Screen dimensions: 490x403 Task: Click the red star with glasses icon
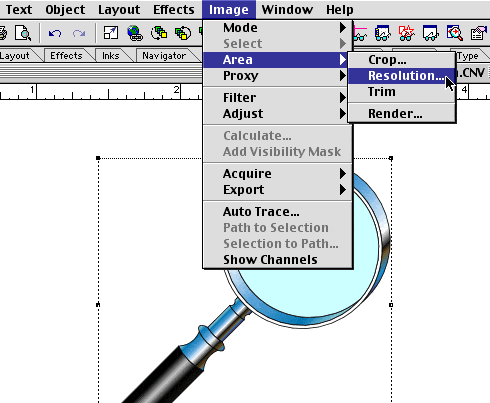[406, 33]
